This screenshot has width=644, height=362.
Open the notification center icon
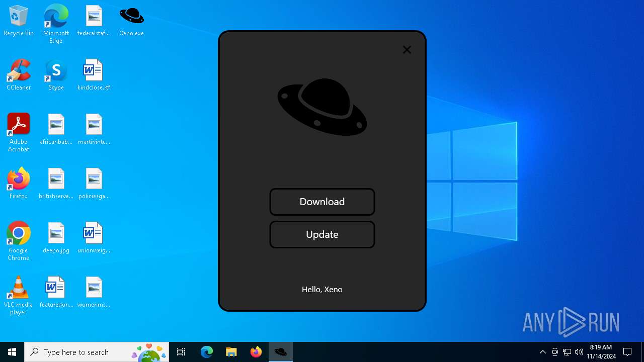[x=627, y=352]
